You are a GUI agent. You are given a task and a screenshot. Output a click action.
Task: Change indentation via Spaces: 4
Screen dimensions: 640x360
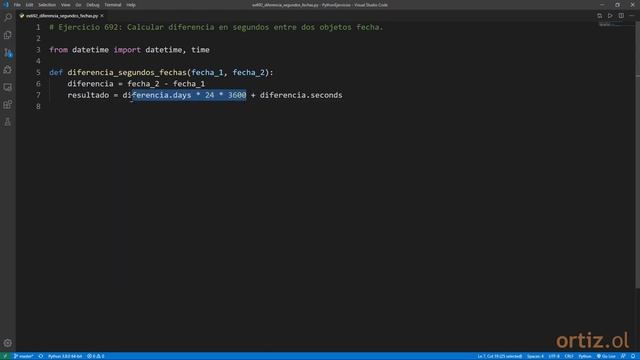535,356
